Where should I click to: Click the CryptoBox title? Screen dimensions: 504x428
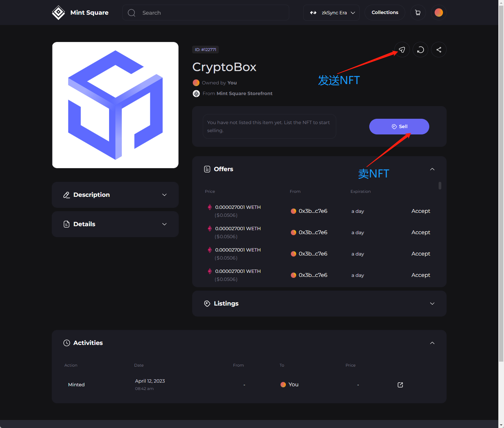pyautogui.click(x=224, y=67)
